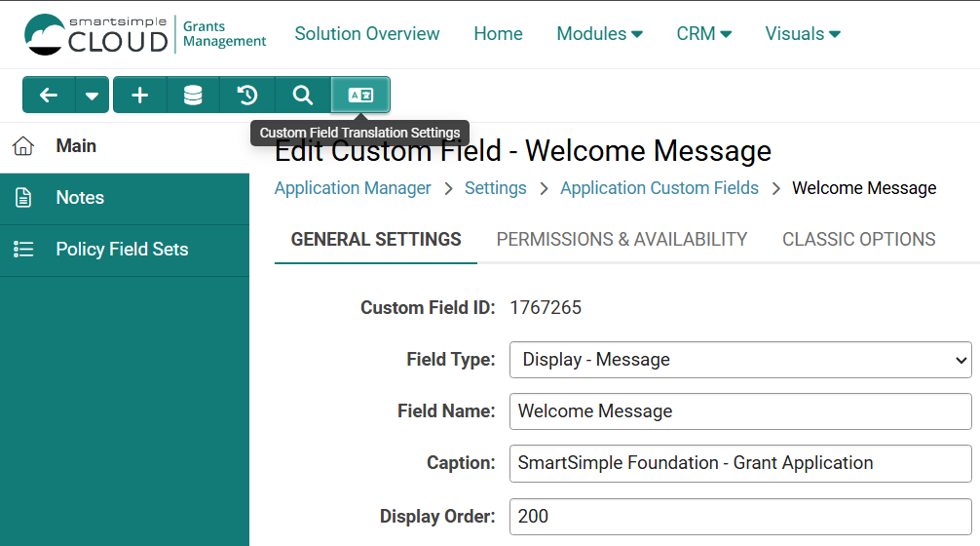This screenshot has width=980, height=546.
Task: Click the home icon beside Main
Action: pos(23,145)
